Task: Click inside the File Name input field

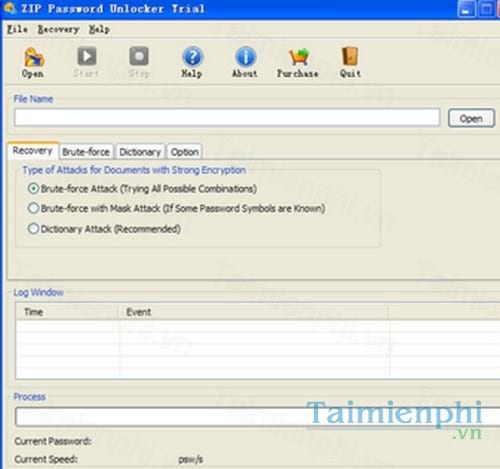Action: click(227, 117)
